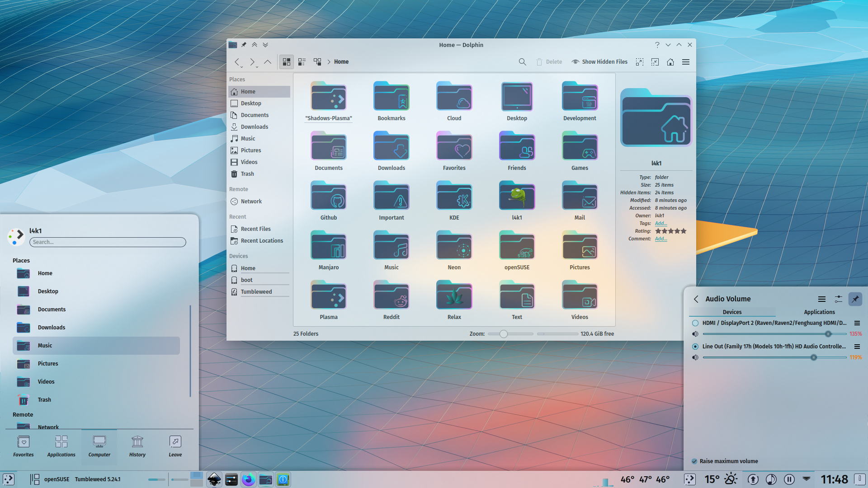Open the History tab in the launcher
This screenshot has height=488, width=868.
pyautogui.click(x=137, y=446)
